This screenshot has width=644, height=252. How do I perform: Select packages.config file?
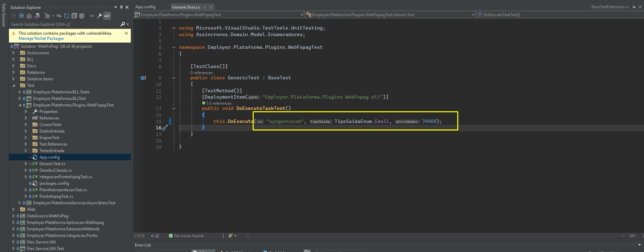click(54, 183)
